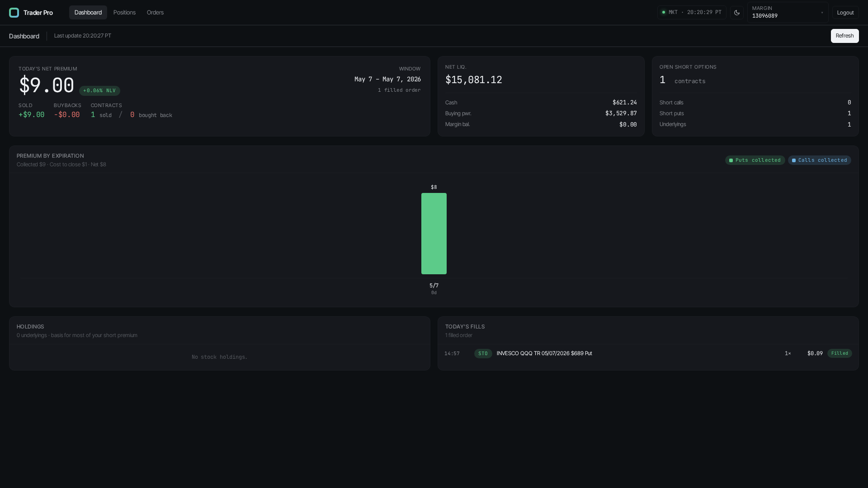Click the Filled status badge
The height and width of the screenshot is (488, 868).
click(840, 353)
